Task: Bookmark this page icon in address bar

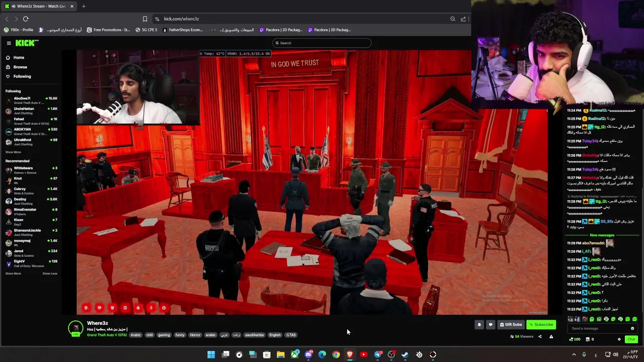Action: (145, 19)
